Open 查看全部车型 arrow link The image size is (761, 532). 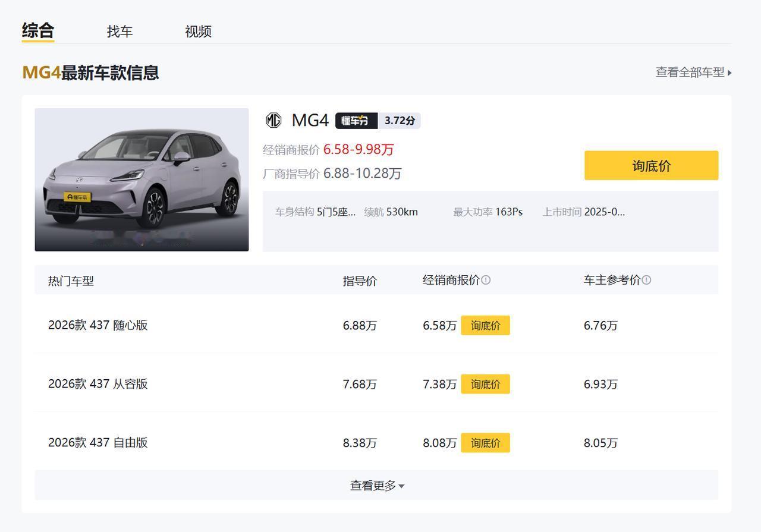click(x=693, y=73)
